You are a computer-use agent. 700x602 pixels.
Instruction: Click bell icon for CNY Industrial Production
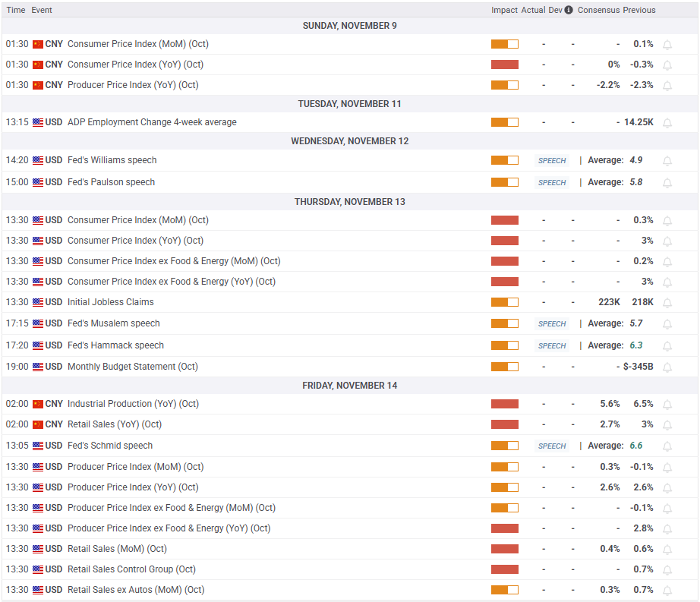coord(667,405)
